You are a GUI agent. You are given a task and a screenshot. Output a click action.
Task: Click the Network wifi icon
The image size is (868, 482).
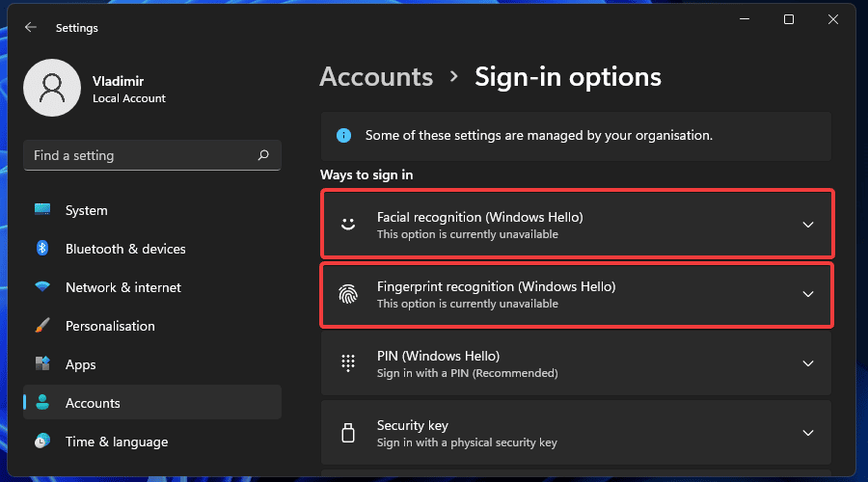[x=42, y=286]
